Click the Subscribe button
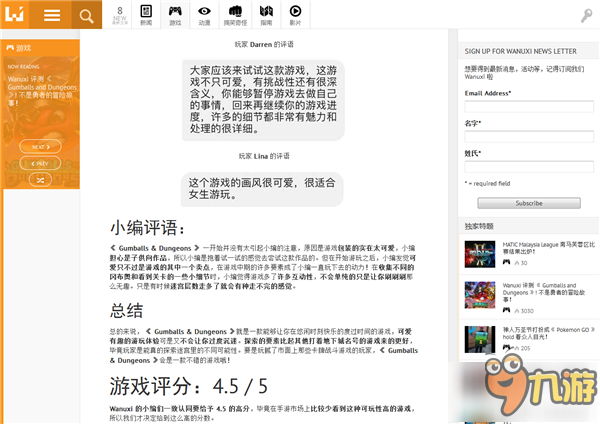Viewport: 600px width, 424px height. [529, 203]
